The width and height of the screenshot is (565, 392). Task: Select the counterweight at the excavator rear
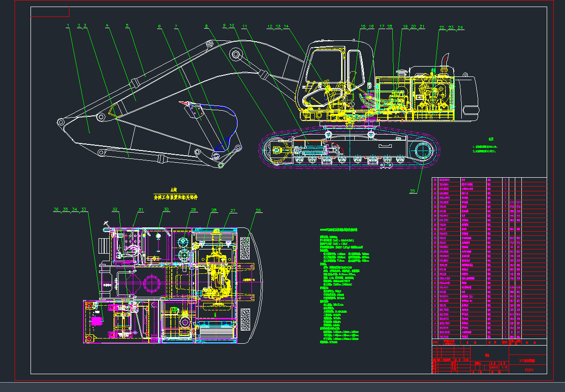point(466,98)
